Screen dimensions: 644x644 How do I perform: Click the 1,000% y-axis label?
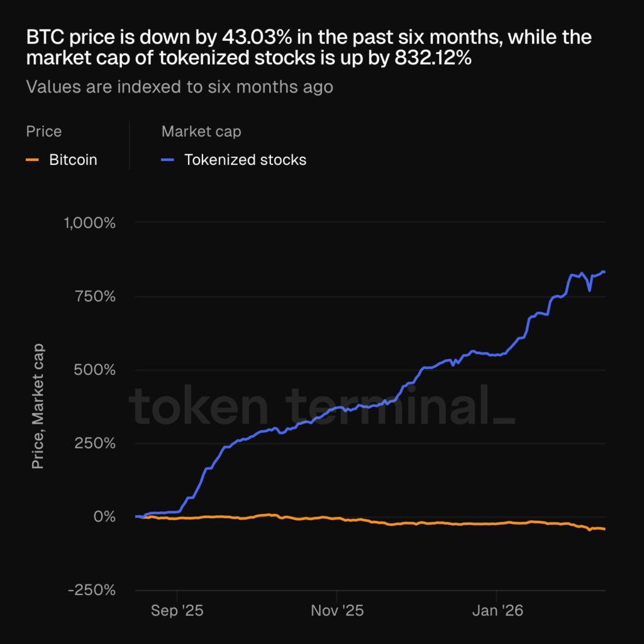[x=89, y=223]
